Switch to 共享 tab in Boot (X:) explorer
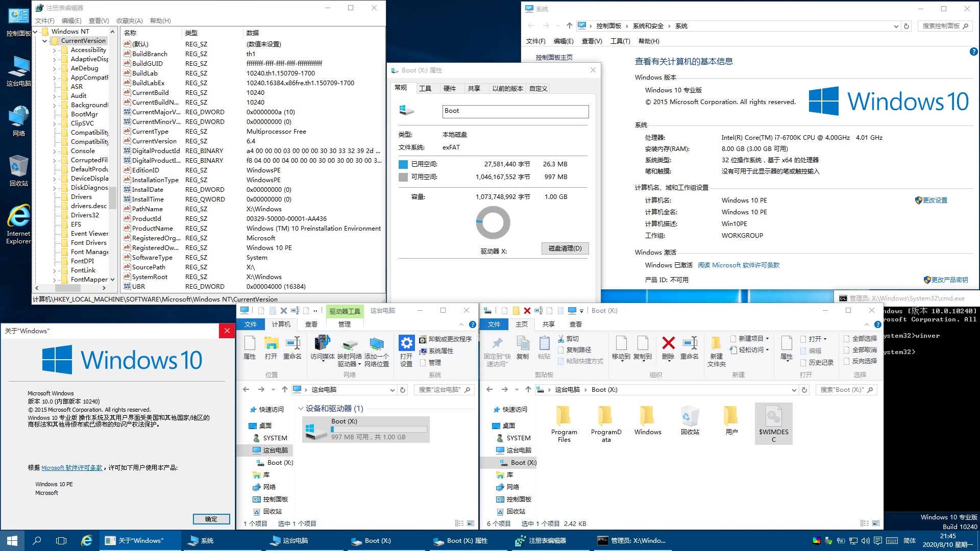The width and height of the screenshot is (980, 551). (549, 324)
